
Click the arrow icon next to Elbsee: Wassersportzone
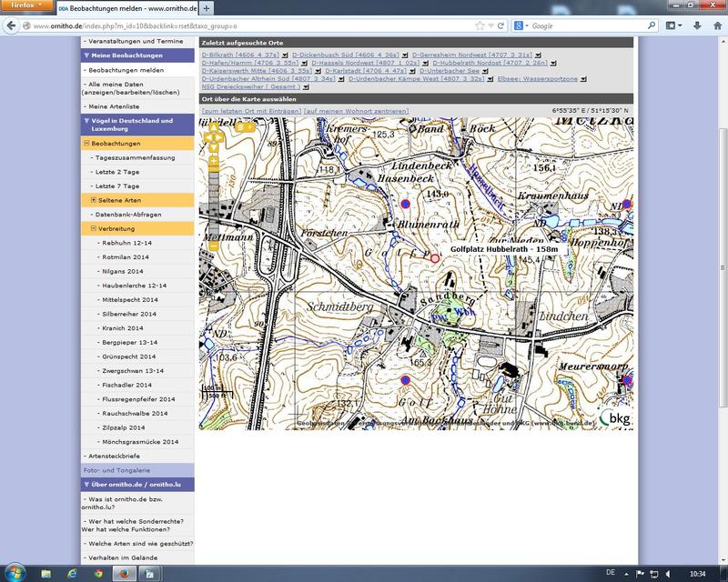(583, 79)
